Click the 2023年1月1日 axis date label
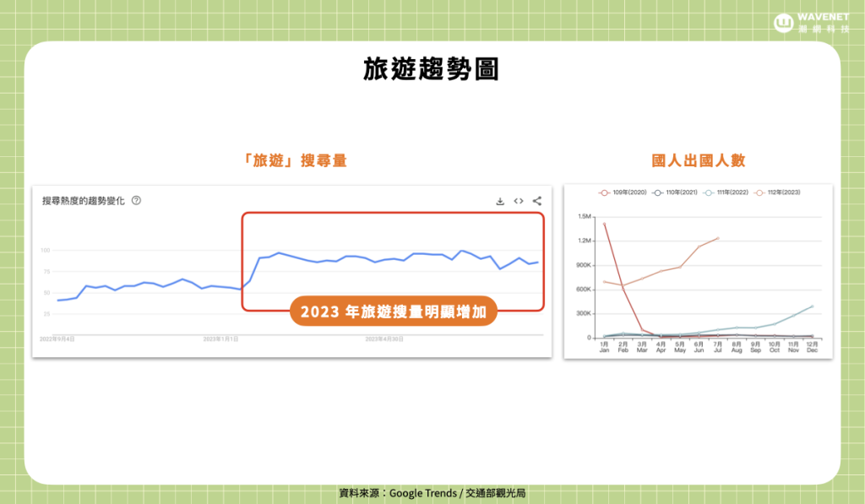Image resolution: width=865 pixels, height=504 pixels. tap(221, 339)
